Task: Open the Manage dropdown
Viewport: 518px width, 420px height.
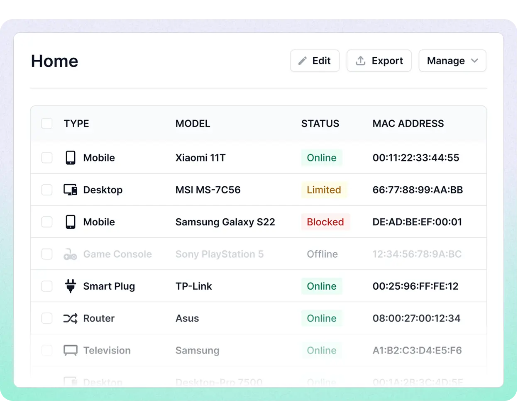Action: point(452,61)
